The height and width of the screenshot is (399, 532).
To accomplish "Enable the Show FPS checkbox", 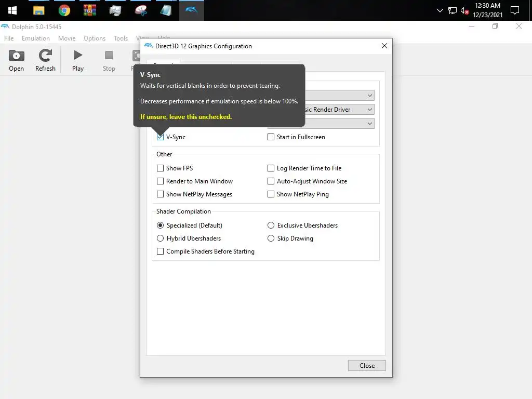I will point(160,168).
